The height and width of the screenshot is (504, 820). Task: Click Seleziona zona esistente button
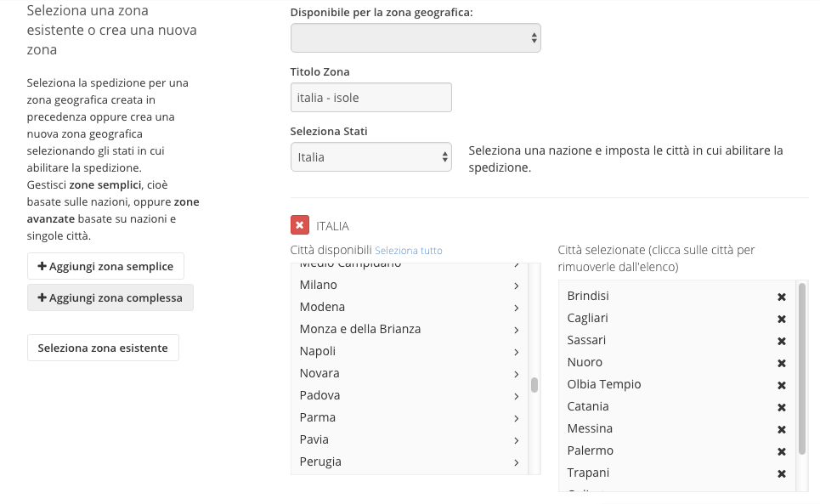coord(103,348)
